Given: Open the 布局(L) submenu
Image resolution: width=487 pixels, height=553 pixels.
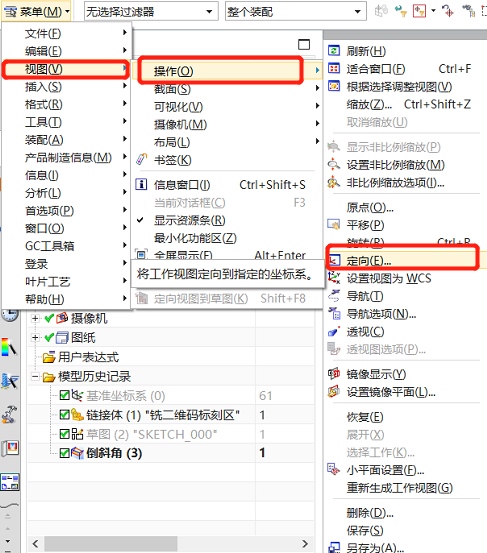Looking at the screenshot, I should click(228, 142).
